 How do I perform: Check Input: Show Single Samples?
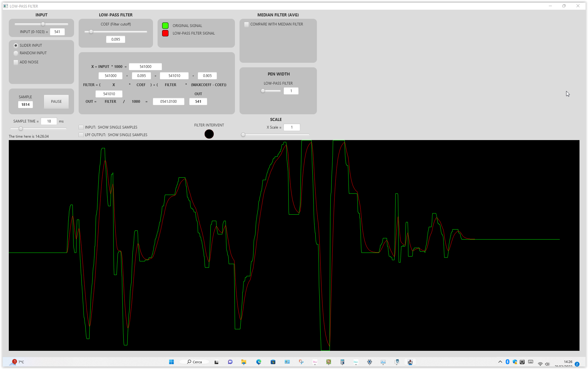[81, 127]
